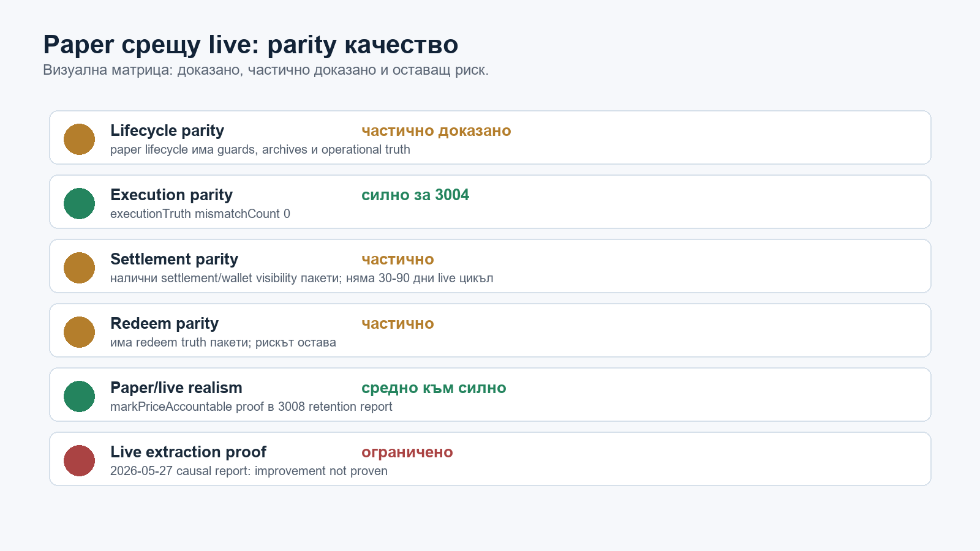This screenshot has height=551, width=980.
Task: Click 'markPriceAccountable proof' description text
Action: (251, 407)
